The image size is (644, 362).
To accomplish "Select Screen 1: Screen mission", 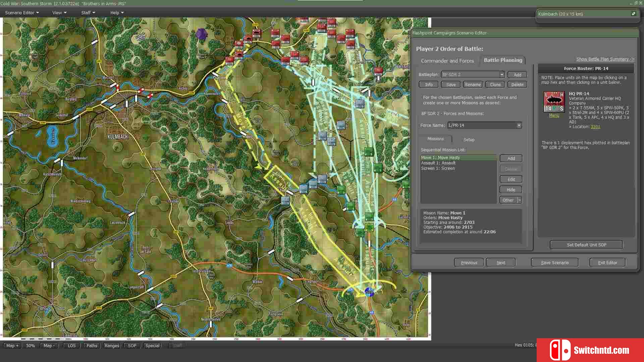I will [458, 168].
